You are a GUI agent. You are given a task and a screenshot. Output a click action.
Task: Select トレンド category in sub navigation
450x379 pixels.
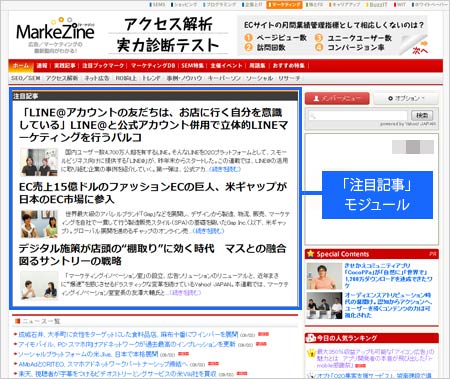(x=151, y=78)
